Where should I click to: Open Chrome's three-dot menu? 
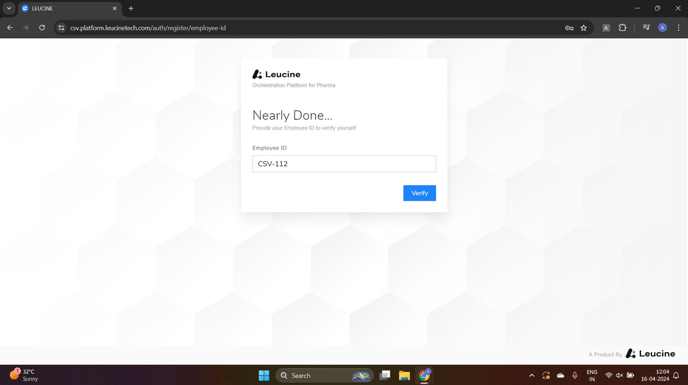678,28
